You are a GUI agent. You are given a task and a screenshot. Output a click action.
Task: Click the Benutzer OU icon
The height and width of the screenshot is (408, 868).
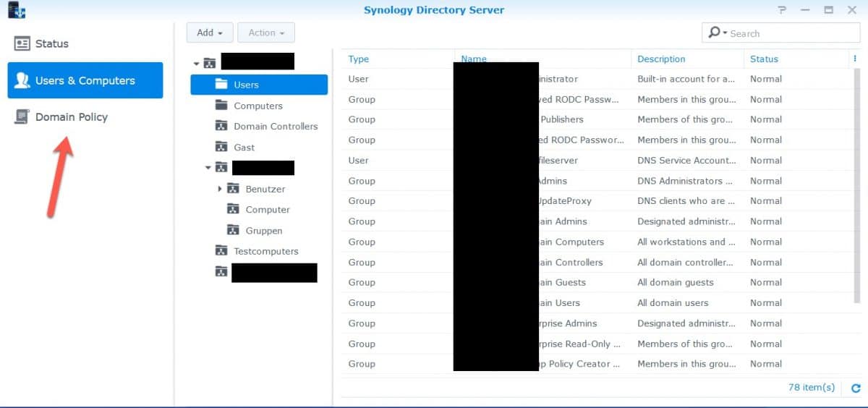233,189
